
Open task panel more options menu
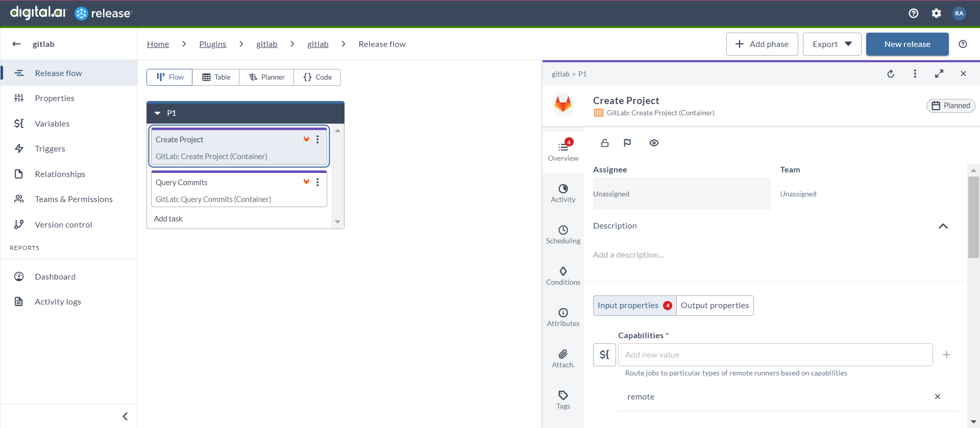coord(915,74)
